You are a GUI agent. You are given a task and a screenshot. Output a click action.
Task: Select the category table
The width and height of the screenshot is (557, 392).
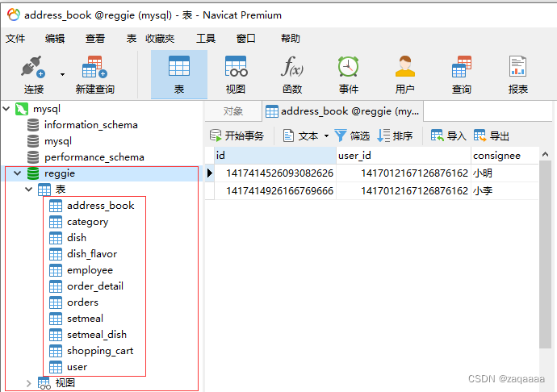(x=87, y=222)
